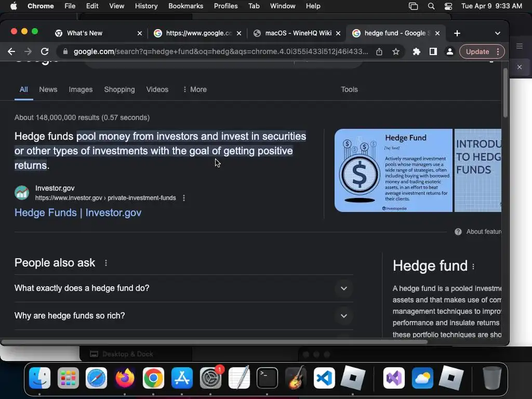
Task: Open the Hedge Funds | Investor.gov link
Action: pyautogui.click(x=78, y=212)
